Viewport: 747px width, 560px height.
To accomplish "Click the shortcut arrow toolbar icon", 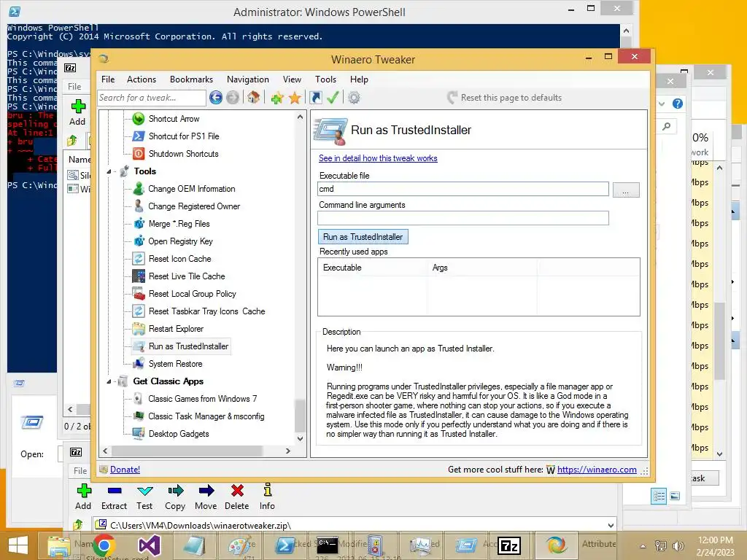I will point(315,98).
